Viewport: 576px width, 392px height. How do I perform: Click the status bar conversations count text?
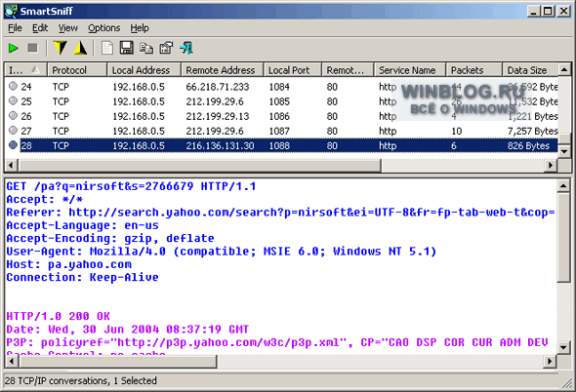point(81,381)
